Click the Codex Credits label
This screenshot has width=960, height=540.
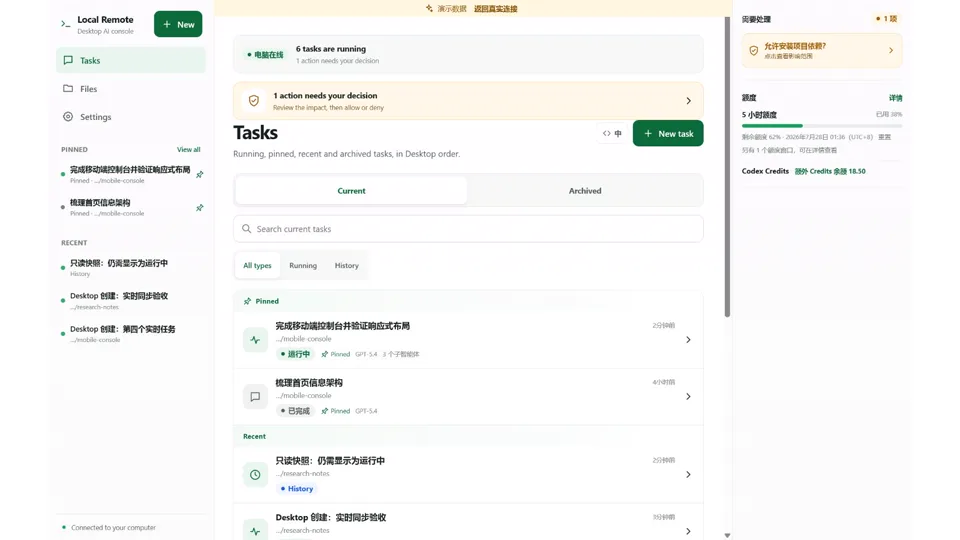(765, 171)
